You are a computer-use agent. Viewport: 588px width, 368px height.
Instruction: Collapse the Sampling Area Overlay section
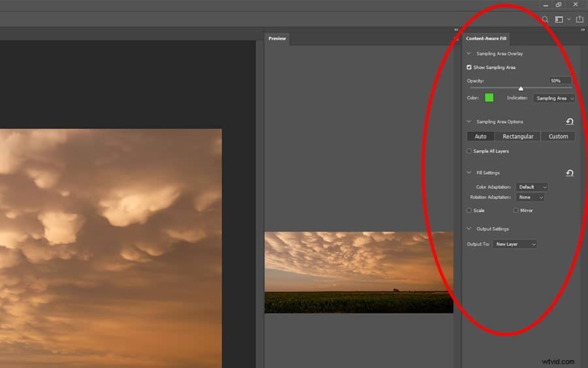pyautogui.click(x=468, y=54)
